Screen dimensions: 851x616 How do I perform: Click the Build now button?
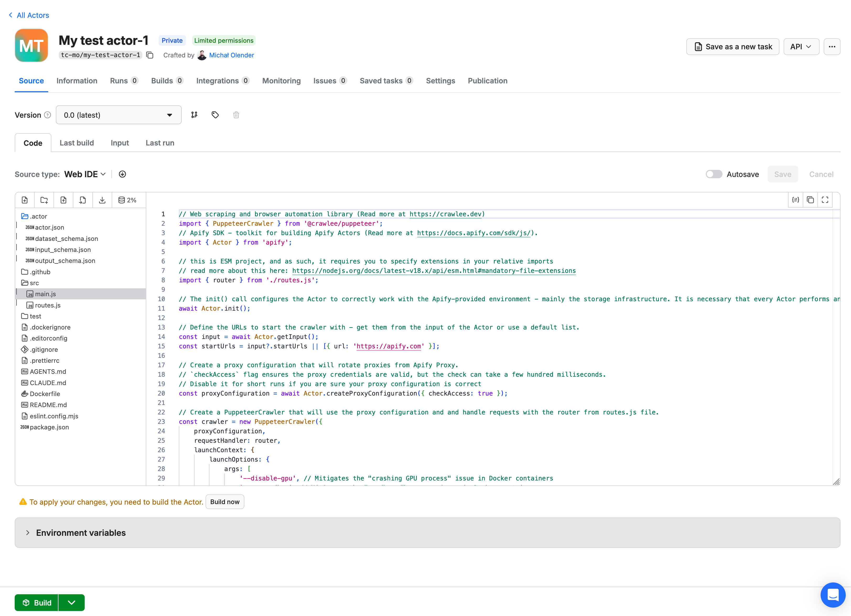[225, 501]
